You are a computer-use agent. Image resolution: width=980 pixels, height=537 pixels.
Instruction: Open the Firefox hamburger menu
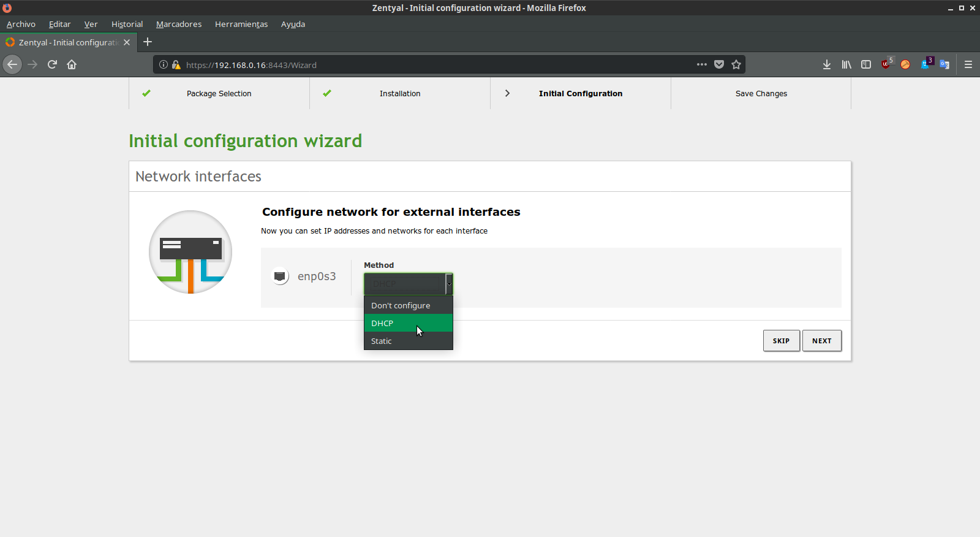click(968, 64)
